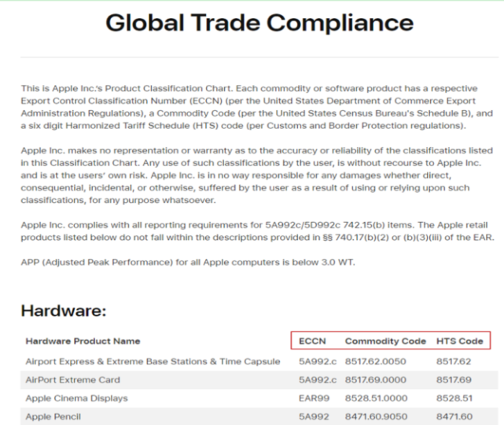Select the AirPort Extreme Card row name
The height and width of the screenshot is (425, 504).
click(73, 379)
